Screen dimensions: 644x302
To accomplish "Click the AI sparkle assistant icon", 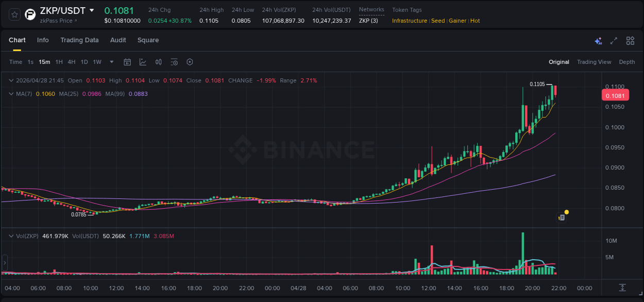I will click(598, 41).
